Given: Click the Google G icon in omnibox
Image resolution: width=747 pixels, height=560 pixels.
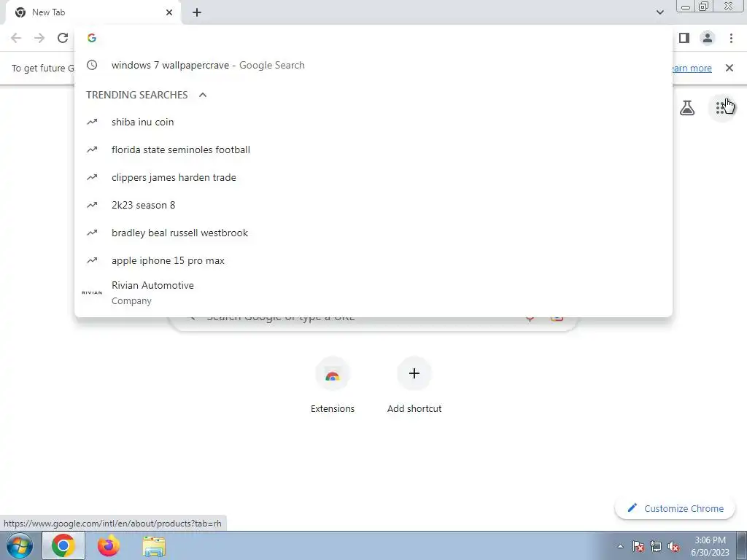Looking at the screenshot, I should click(92, 38).
